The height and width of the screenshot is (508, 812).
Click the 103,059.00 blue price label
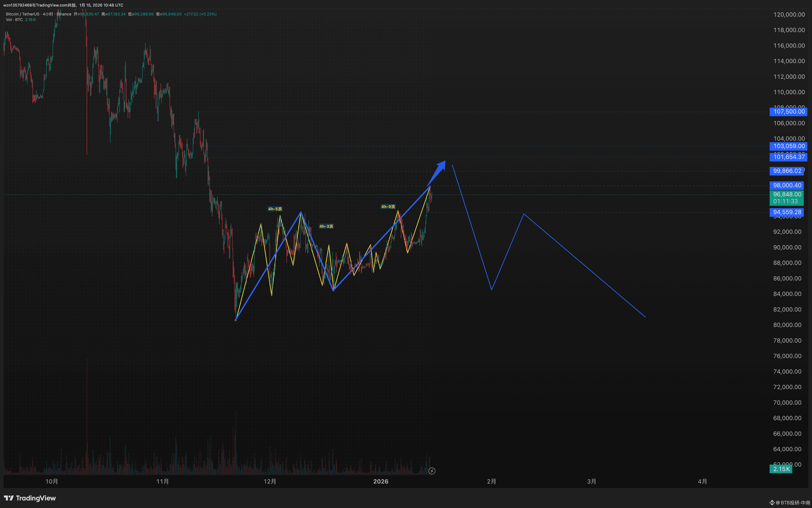coord(788,146)
